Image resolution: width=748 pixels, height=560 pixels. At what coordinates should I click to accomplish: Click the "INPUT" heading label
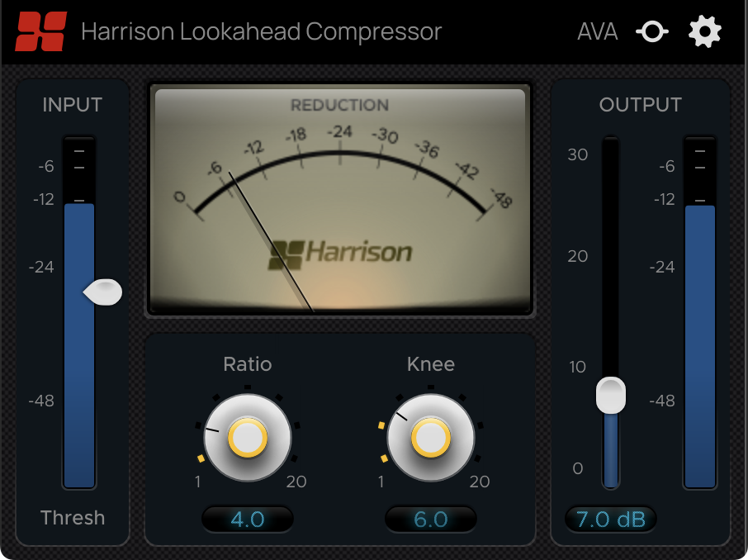[x=73, y=105]
